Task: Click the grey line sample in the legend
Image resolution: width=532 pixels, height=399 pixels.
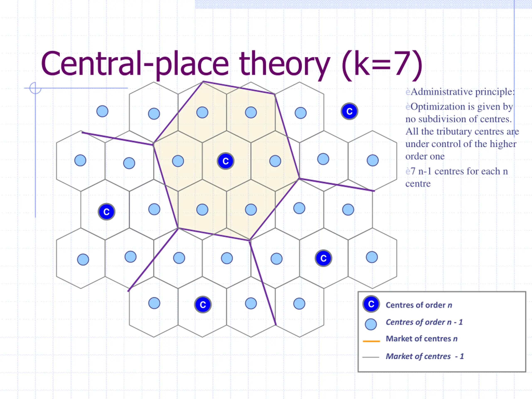Action: 371,357
